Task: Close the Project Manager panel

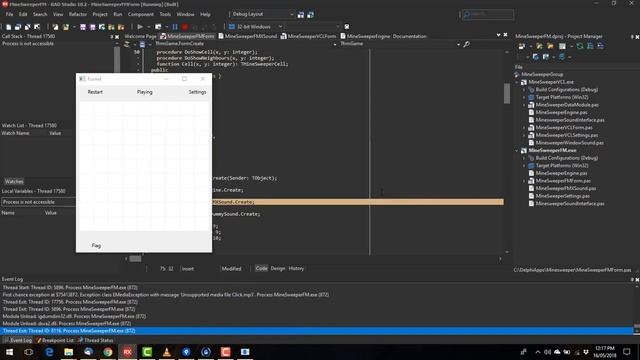Action: click(x=637, y=37)
